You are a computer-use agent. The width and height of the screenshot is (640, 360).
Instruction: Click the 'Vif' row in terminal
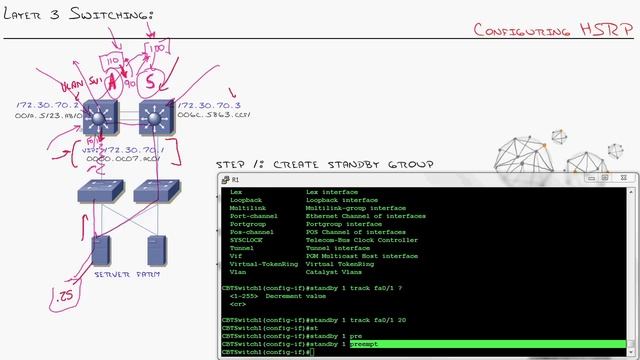click(x=324, y=256)
